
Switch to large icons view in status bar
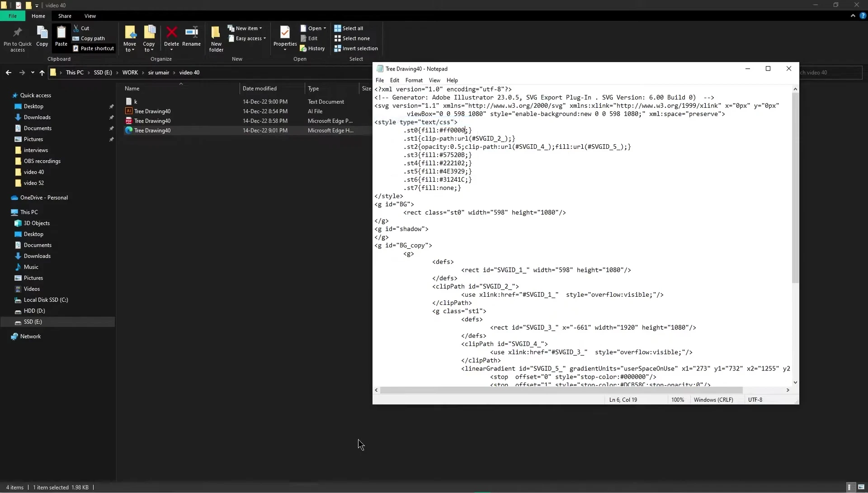coord(861,487)
